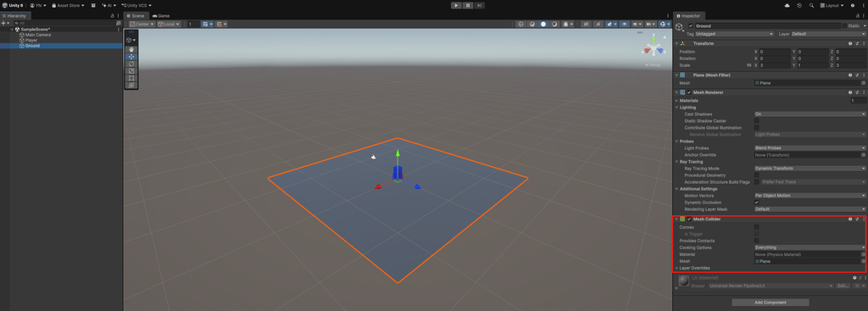868x311 pixels.
Task: Enable Provides Contacts checkbox
Action: coord(757,241)
